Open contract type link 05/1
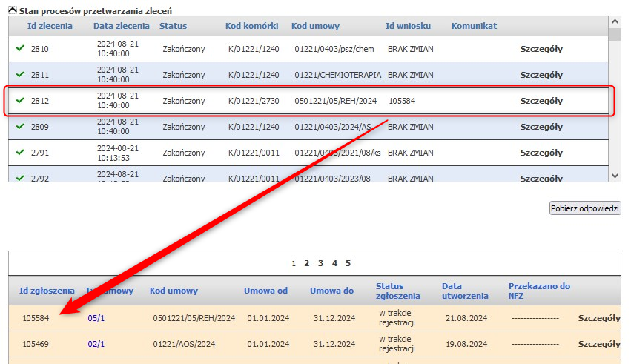The image size is (631, 364). point(96,318)
